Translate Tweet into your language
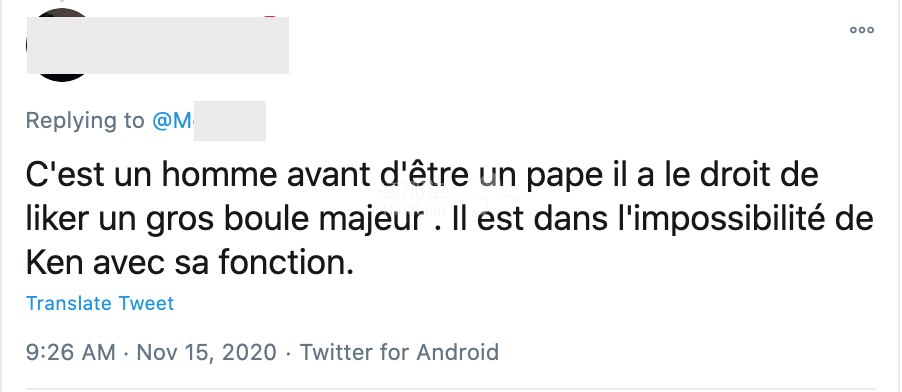Screen dimensions: 902x392 click(100, 303)
